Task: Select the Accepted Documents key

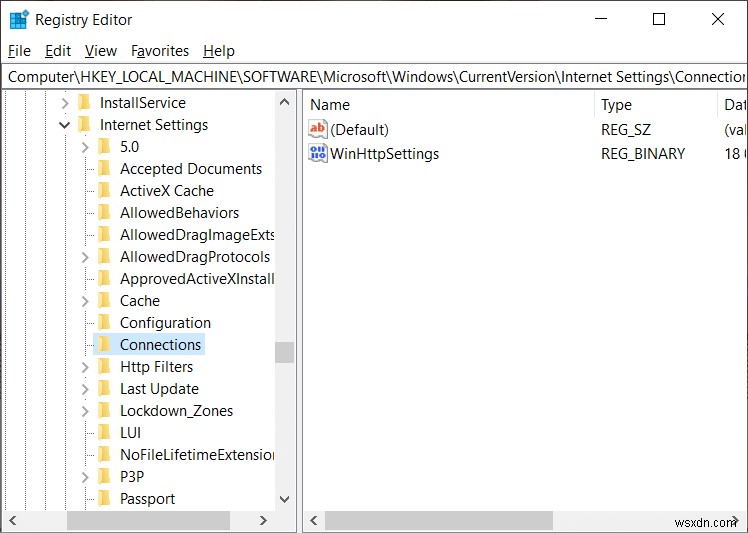Action: click(191, 169)
